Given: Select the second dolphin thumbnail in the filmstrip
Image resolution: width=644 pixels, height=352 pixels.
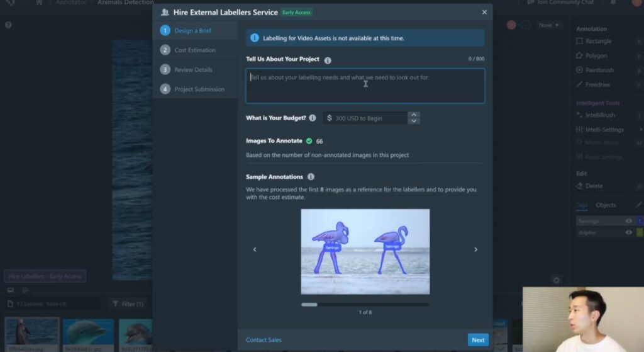Looking at the screenshot, I should click(x=88, y=334).
